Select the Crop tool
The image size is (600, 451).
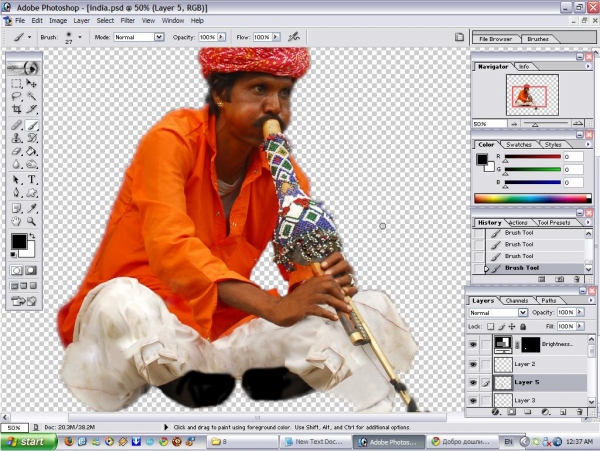pos(16,109)
